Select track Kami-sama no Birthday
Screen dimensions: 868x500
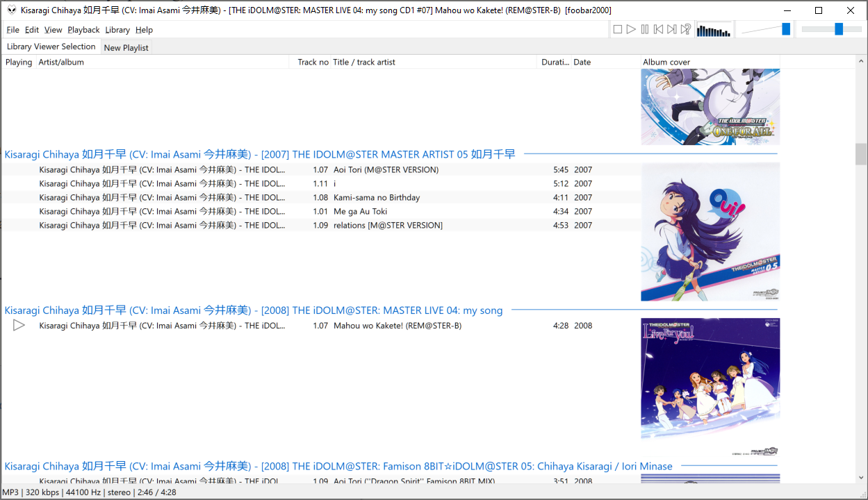[x=321, y=197]
